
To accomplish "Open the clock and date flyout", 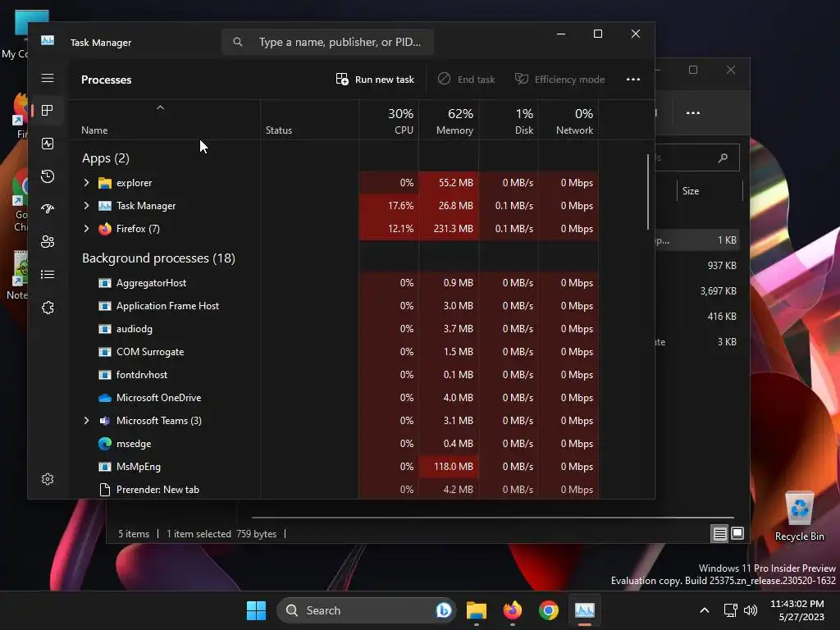I will pos(797,610).
